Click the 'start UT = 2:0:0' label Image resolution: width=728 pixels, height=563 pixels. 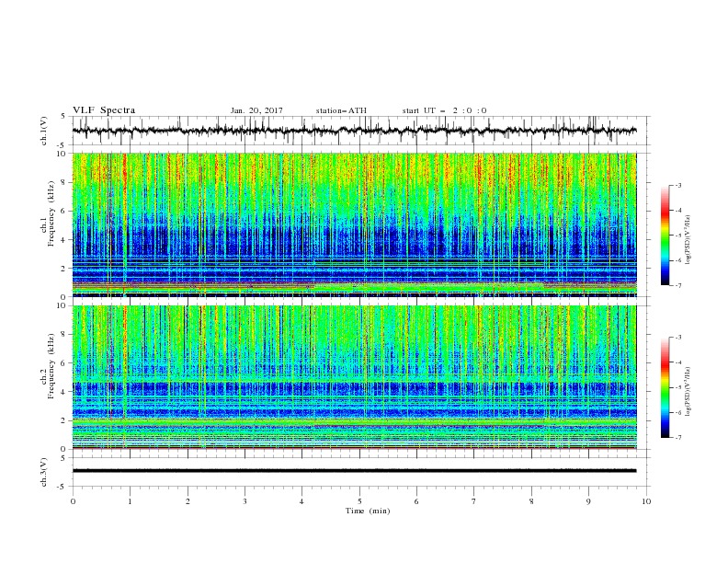click(444, 110)
